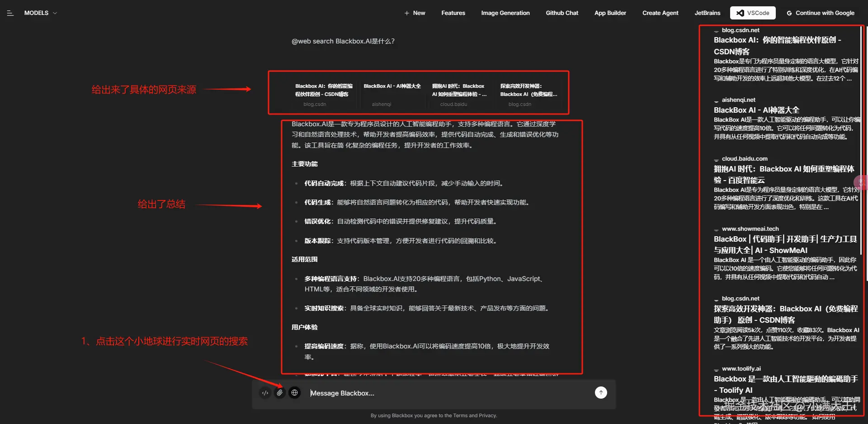Open Github Chat from the top bar

pos(562,13)
